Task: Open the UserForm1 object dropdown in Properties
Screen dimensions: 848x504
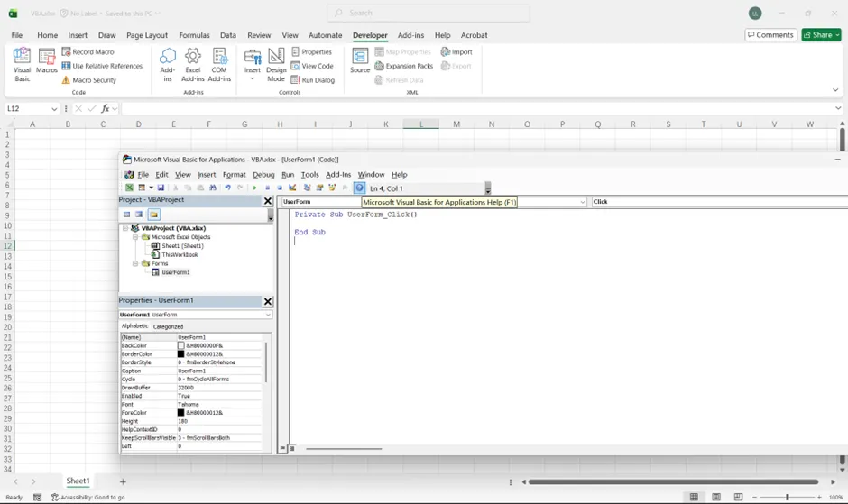Action: [x=268, y=315]
